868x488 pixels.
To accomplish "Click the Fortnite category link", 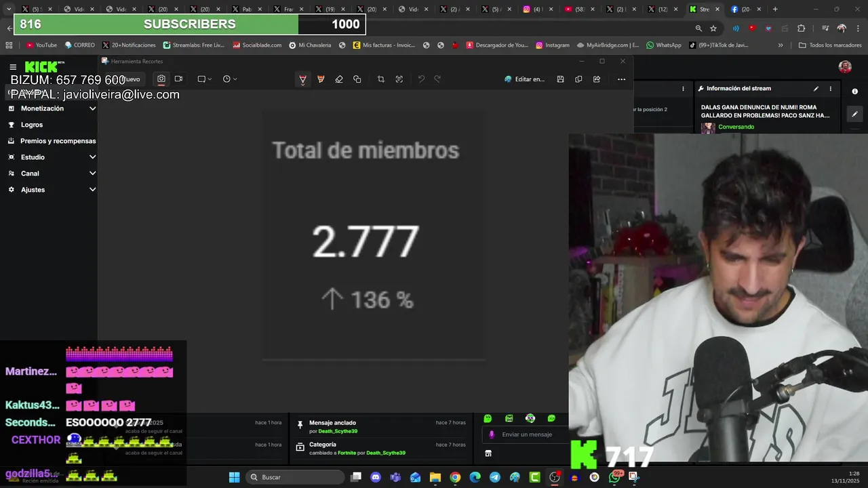I will [347, 453].
